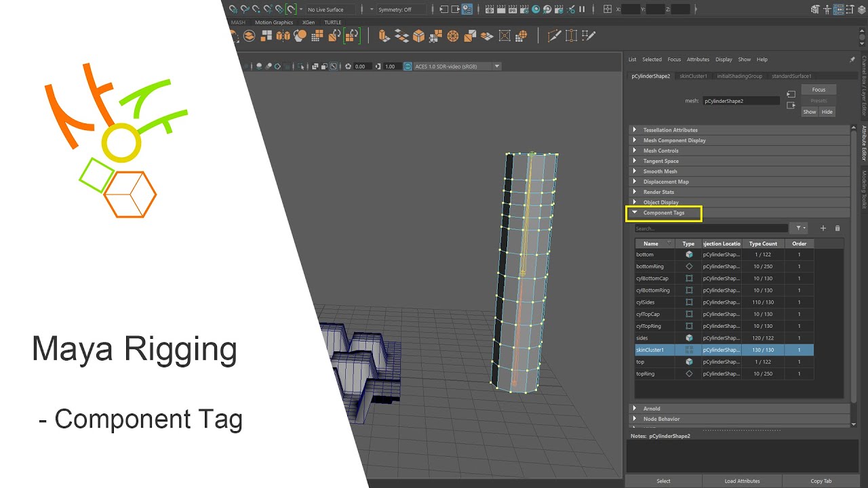Viewport: 868px width, 488px height.
Task: Switch to the skinCluster1 tab
Action: (x=693, y=76)
